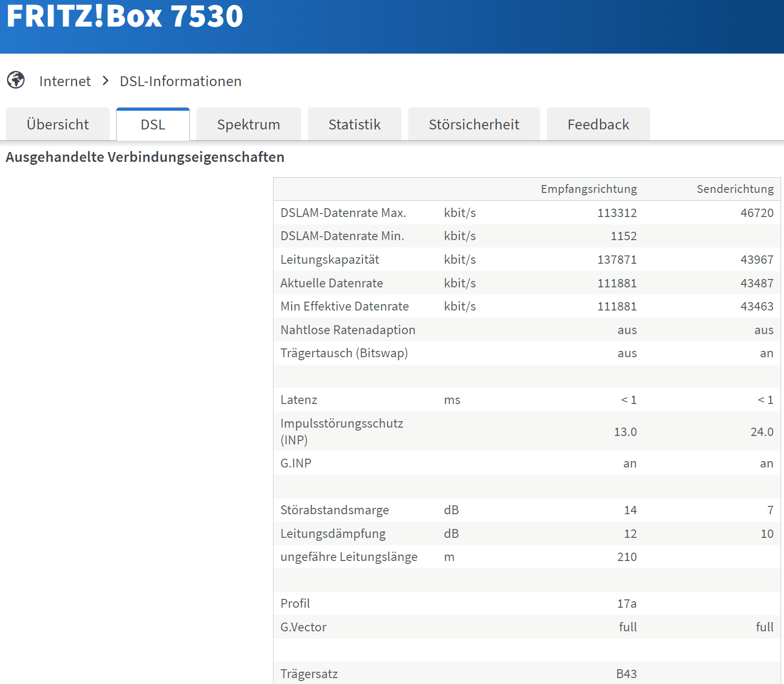Click the Trägersatz row label
Viewport: 784px width, 684px height.
(x=309, y=674)
